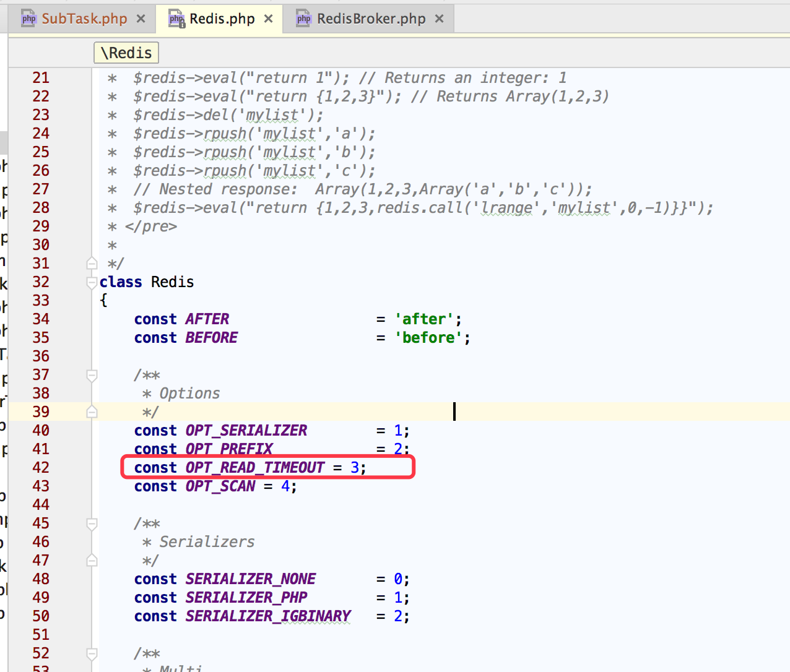This screenshot has width=790, height=672.
Task: Click the value 2 of SERIALIZER_IGBINARY
Action: [x=398, y=616]
